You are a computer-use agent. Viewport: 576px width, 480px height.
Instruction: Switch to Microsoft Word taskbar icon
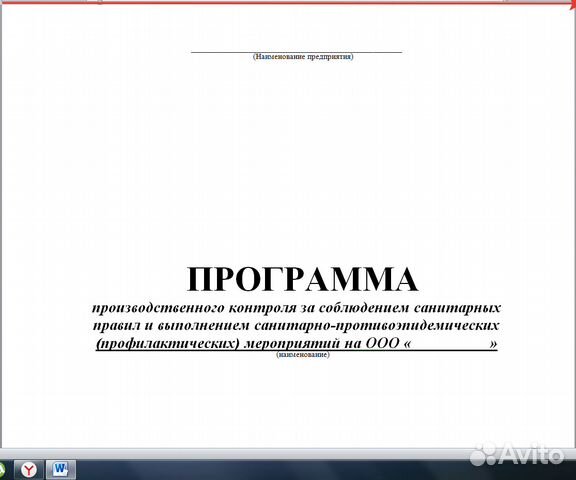click(x=61, y=470)
